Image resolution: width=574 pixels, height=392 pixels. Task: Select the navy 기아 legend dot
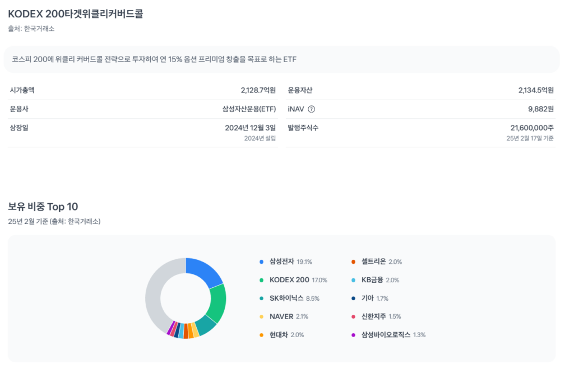(353, 298)
